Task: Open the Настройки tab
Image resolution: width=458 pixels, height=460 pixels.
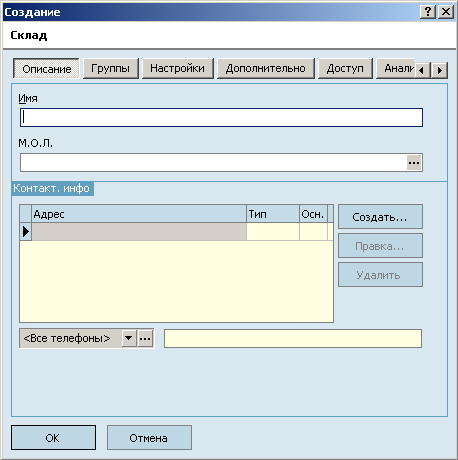Action: coord(177,68)
